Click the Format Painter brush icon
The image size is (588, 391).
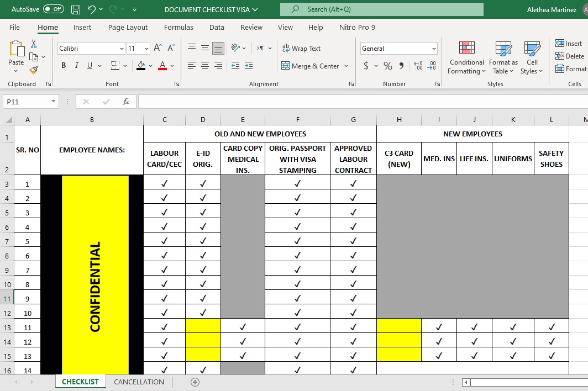[34, 70]
